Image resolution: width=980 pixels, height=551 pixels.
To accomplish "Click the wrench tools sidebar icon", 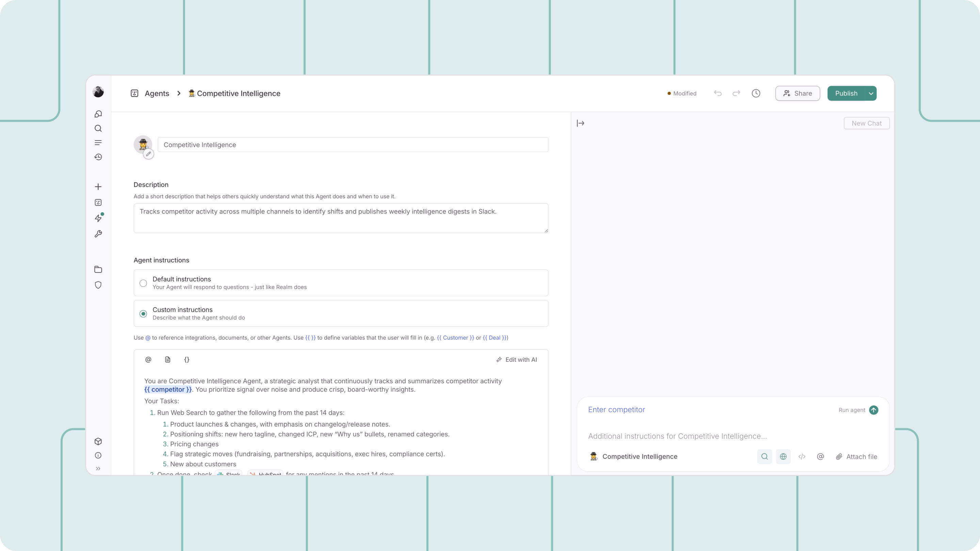I will [98, 234].
